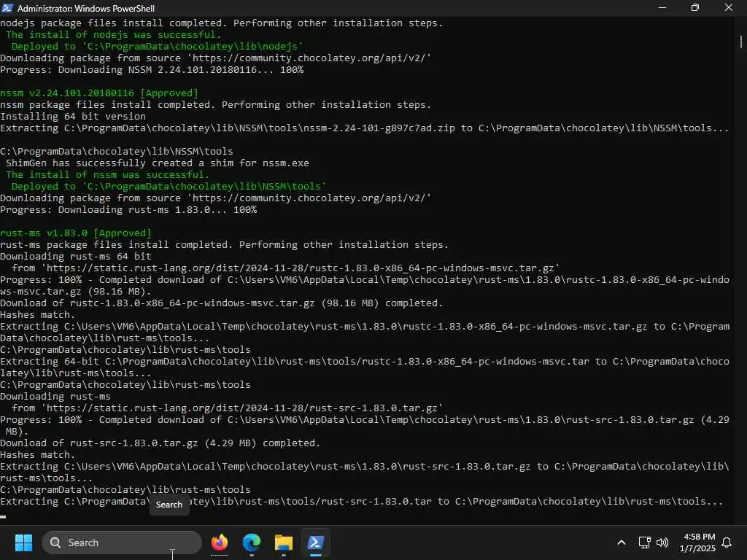Click the PowerShell vertical scrollbar thumb
Screen dimensions: 747x560
click(741, 42)
